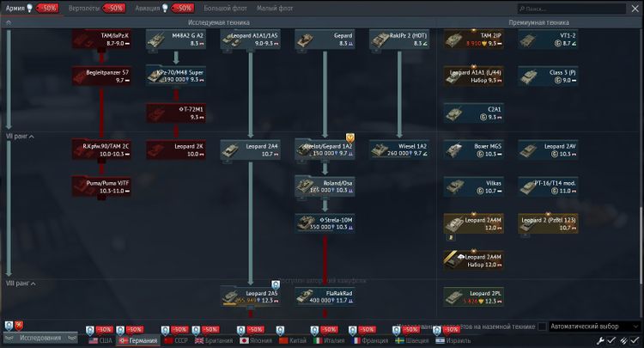644x348 pixels.
Task: Open the Автоматический выбор dropdown
Action: pyautogui.click(x=592, y=327)
